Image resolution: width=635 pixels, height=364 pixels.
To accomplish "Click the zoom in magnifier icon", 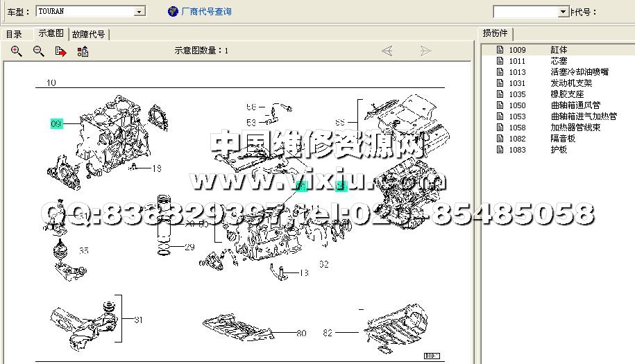I will 17,51.
